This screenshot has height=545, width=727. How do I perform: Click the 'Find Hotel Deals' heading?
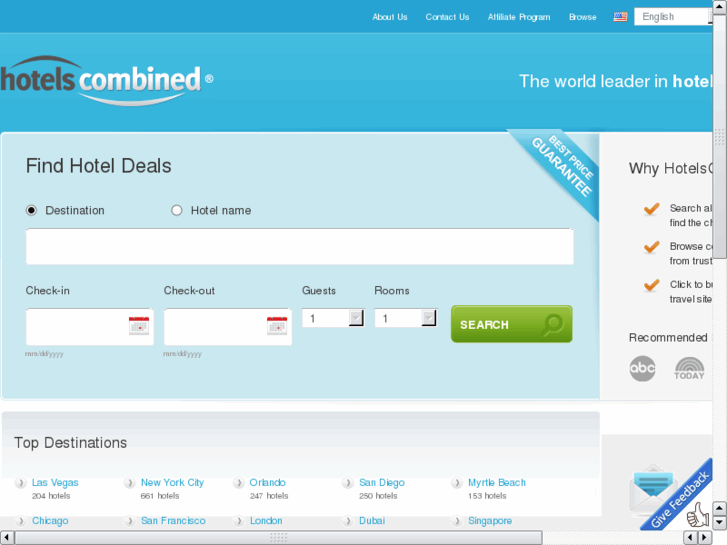point(98,166)
